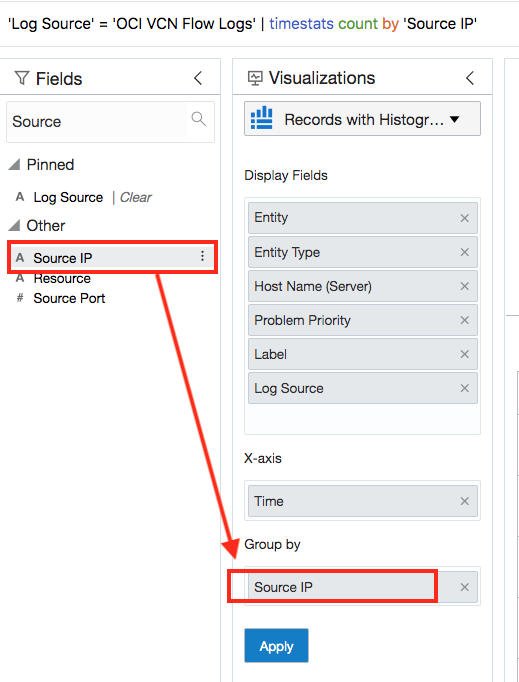Collapse the Visualizations panel with the chevron
The height and width of the screenshot is (682, 519).
[x=470, y=78]
